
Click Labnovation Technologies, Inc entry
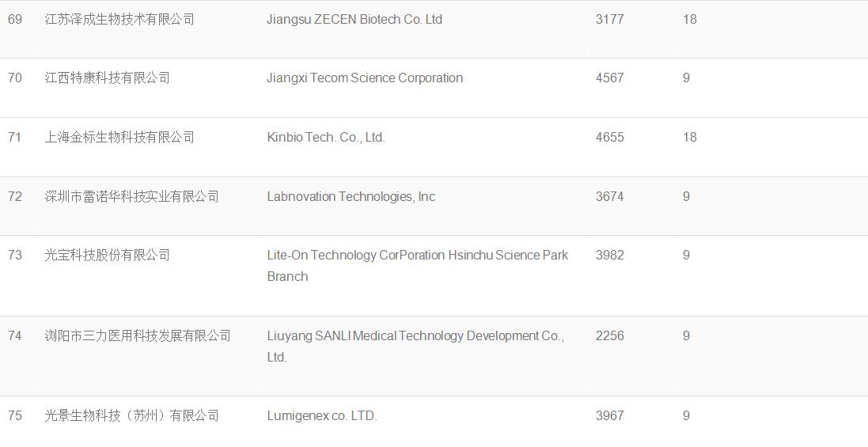tap(351, 196)
